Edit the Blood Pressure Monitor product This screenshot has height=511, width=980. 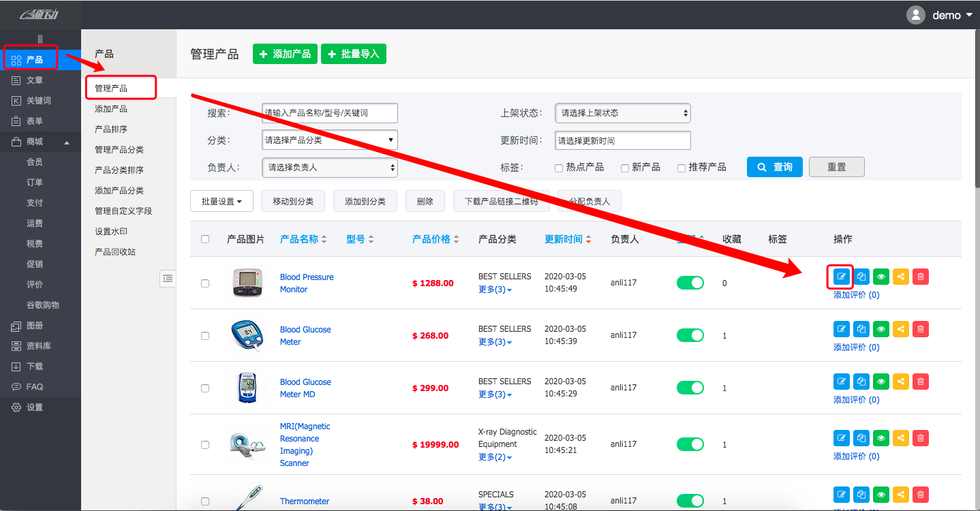[x=841, y=276]
